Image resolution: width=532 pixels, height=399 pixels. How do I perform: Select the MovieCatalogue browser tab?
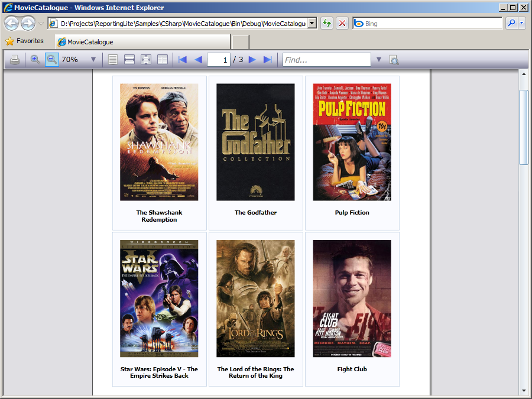pos(142,42)
